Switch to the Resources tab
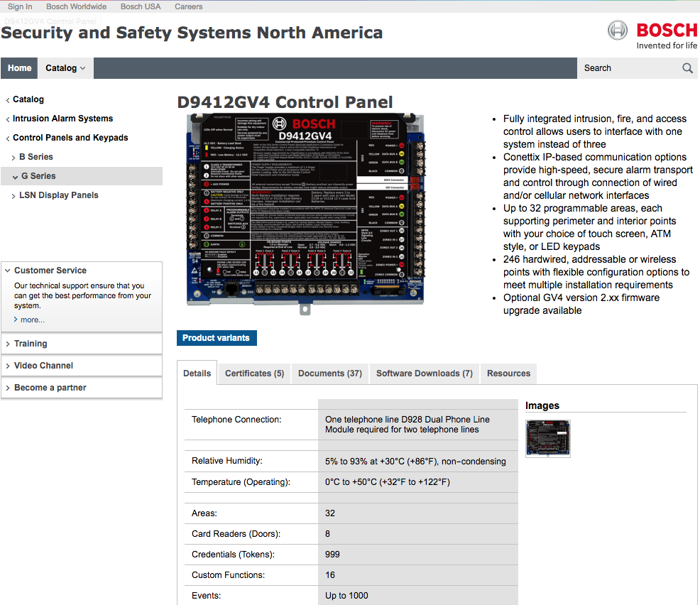The image size is (700, 605). coord(508,374)
